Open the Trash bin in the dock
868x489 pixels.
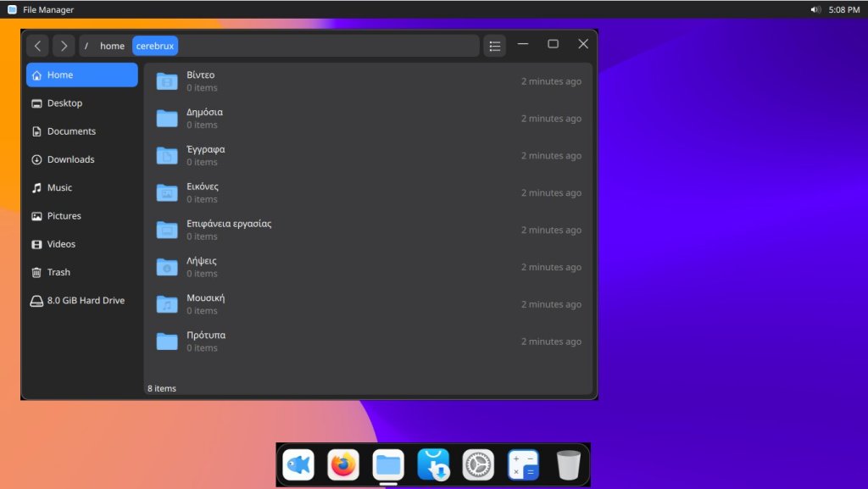(x=568, y=464)
